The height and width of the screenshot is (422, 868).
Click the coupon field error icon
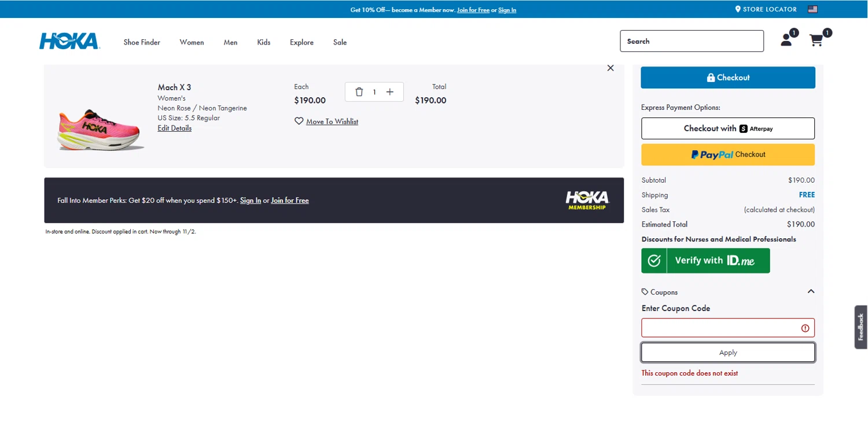tap(805, 328)
